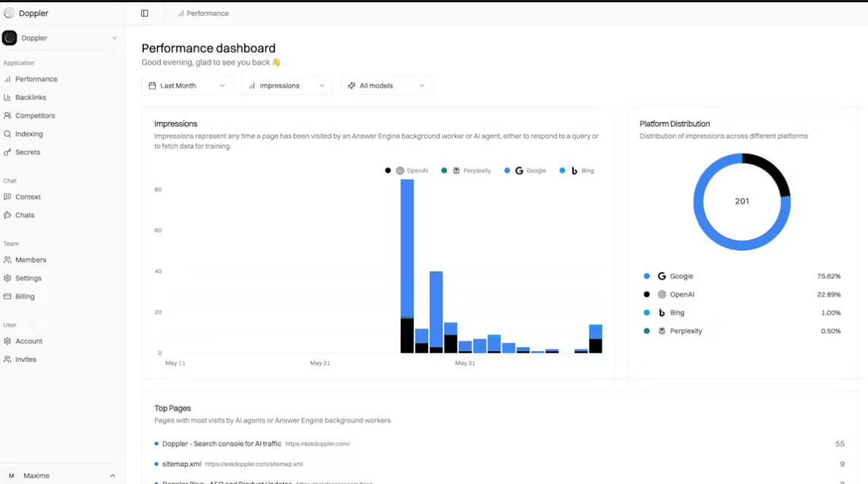
Task: Click the Top Pages heading
Action: coord(172,408)
